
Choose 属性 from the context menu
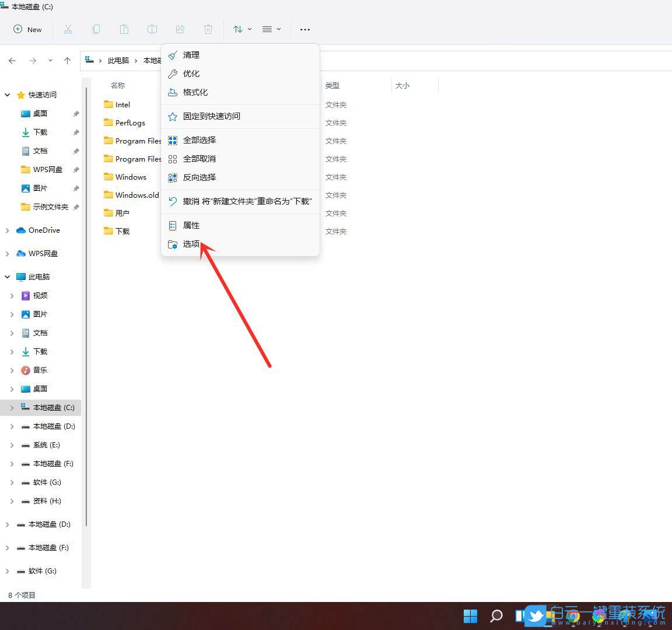click(x=192, y=225)
